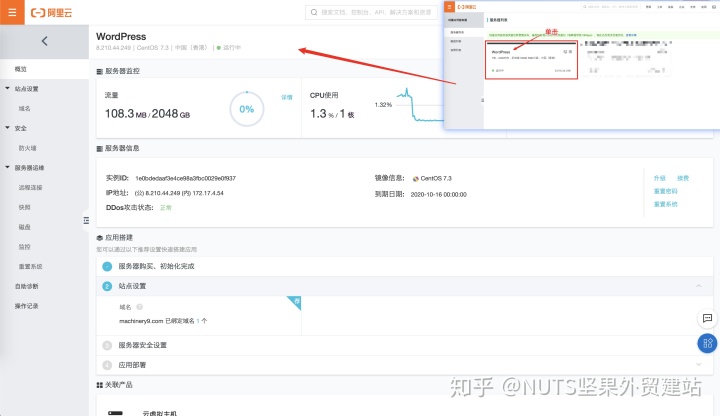
Task: Click the IP address 8.210.44.249 value in server info
Action: [160, 193]
